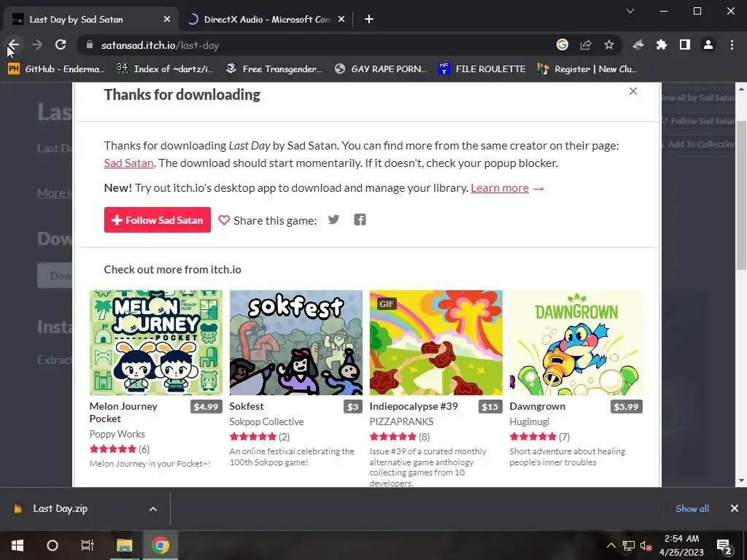Open the downloaded Last Day.zip file
747x560 pixels.
(60, 508)
